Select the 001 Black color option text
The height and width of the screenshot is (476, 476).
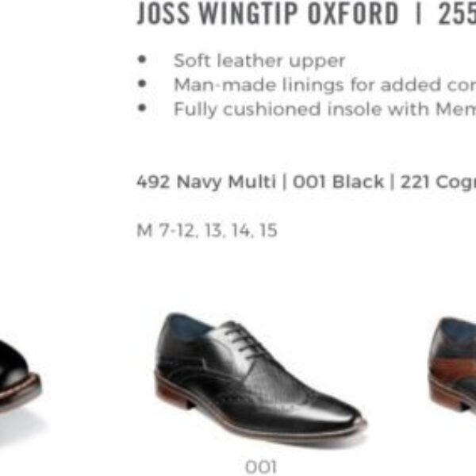pyautogui.click(x=339, y=182)
